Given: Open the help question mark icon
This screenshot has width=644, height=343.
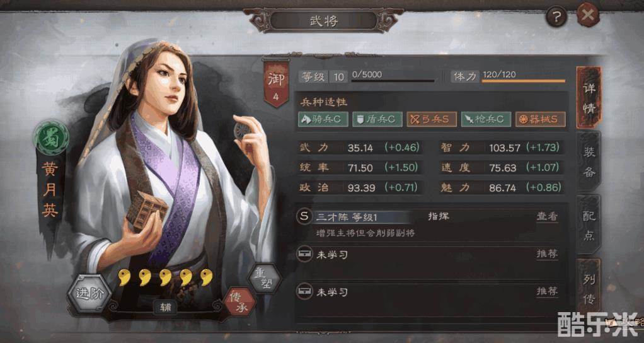Looking at the screenshot, I should click(x=556, y=17).
